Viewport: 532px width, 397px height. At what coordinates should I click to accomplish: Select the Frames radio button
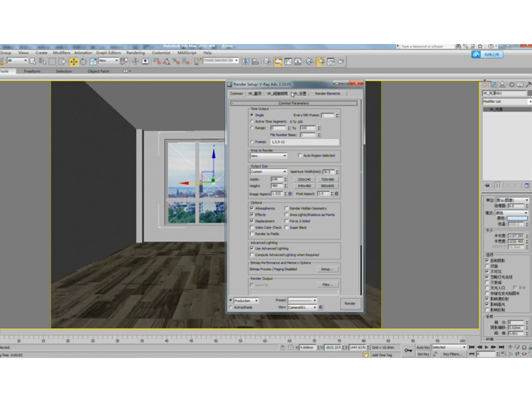tap(252, 142)
